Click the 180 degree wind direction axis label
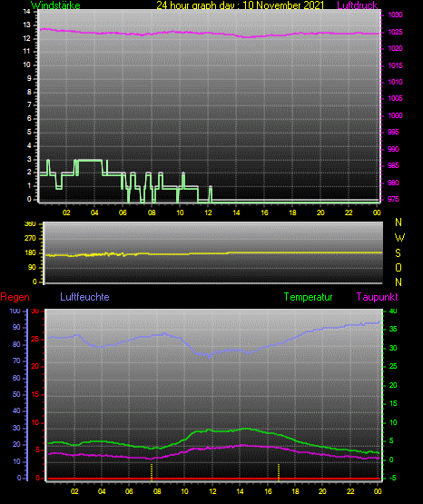423x504 pixels. point(30,253)
